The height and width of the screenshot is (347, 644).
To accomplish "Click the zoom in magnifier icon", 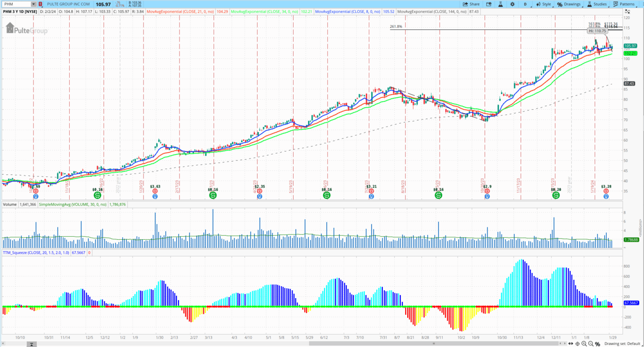I will click(x=584, y=344).
